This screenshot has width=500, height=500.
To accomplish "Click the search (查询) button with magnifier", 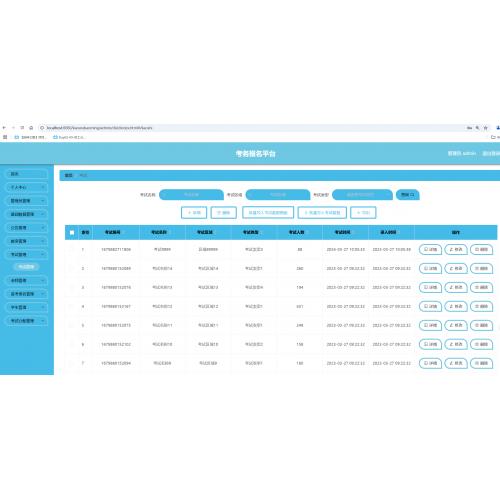I will (407, 195).
